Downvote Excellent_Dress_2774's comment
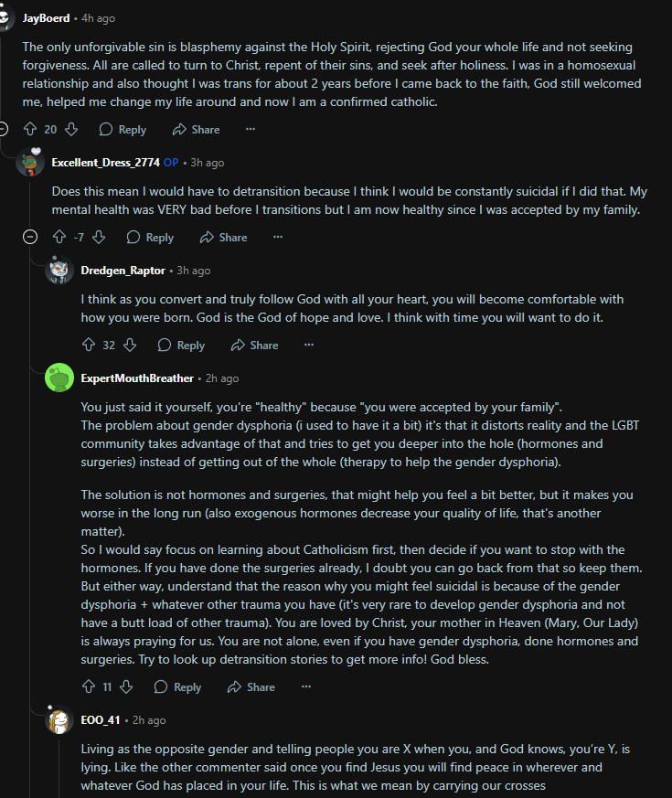This screenshot has width=672, height=798. (x=99, y=237)
